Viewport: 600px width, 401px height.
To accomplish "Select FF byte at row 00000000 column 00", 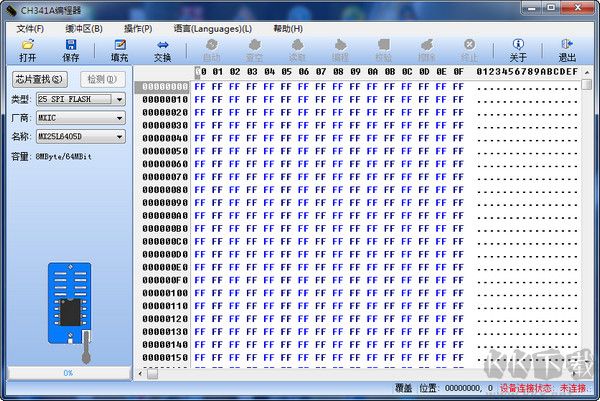I will (x=200, y=87).
